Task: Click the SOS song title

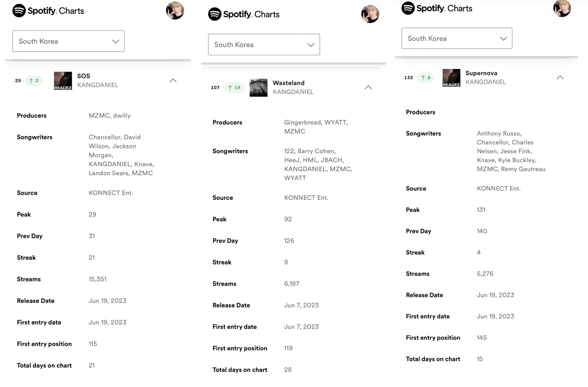Action: pyautogui.click(x=84, y=76)
